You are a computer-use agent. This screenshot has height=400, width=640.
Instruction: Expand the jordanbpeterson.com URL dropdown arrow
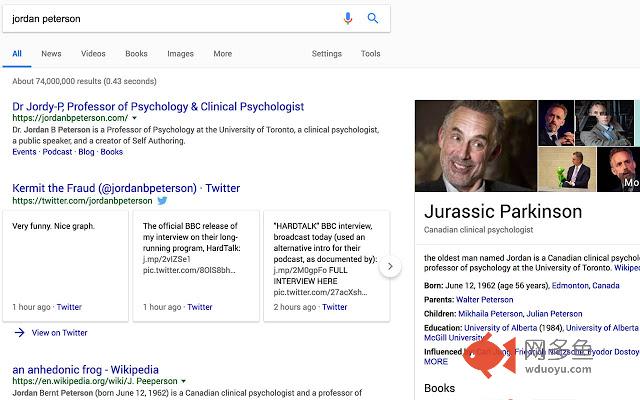(x=134, y=118)
